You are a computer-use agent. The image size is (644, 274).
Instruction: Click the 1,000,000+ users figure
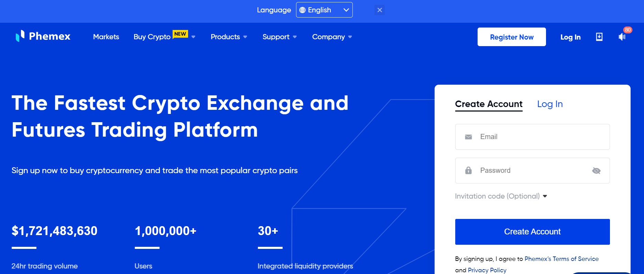pyautogui.click(x=165, y=231)
